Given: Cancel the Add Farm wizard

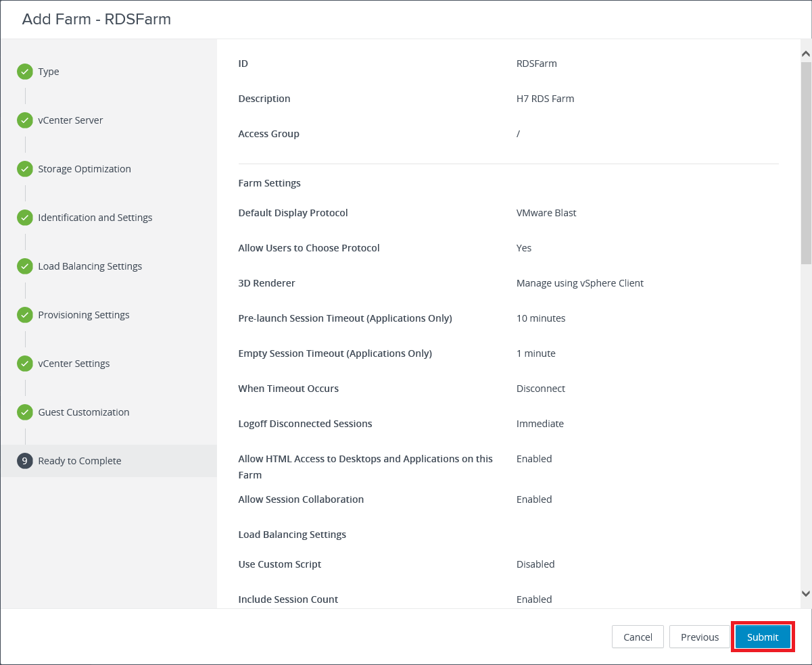Looking at the screenshot, I should point(638,637).
